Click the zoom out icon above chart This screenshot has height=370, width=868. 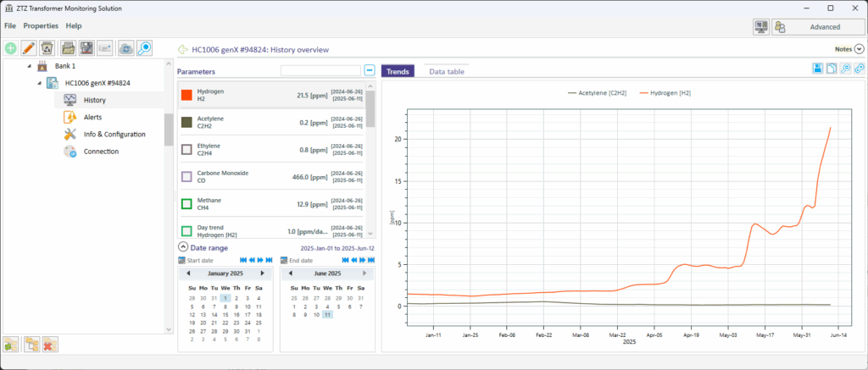[845, 69]
